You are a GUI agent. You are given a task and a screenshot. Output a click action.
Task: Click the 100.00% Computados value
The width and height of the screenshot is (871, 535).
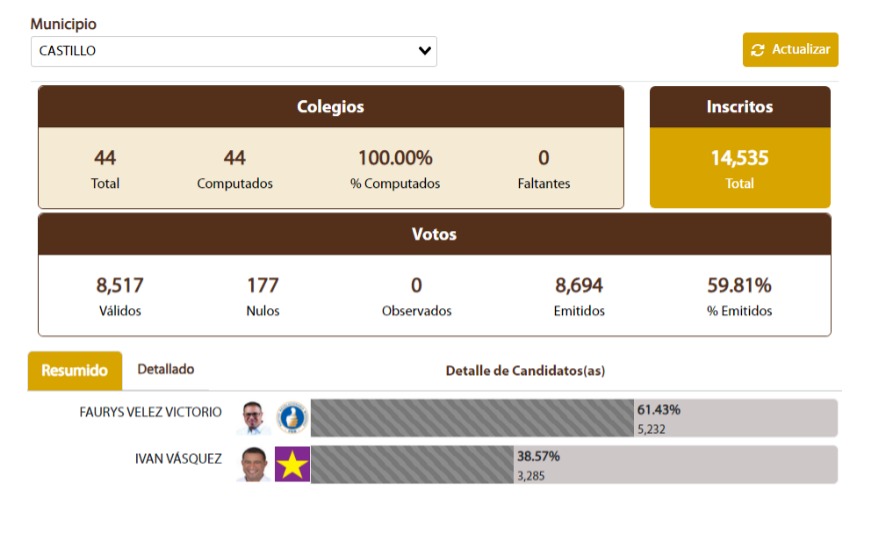(395, 158)
